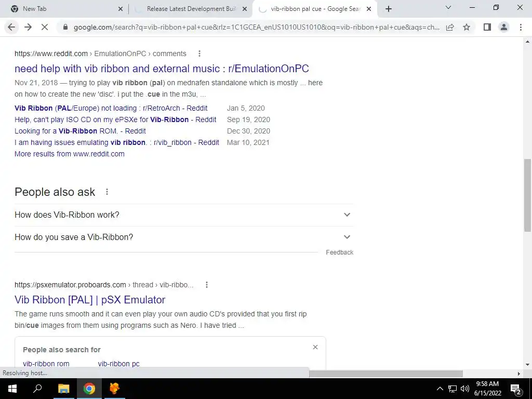Click the Chrome taskbar icon
Screen dimensions: 532x399
pos(89,389)
